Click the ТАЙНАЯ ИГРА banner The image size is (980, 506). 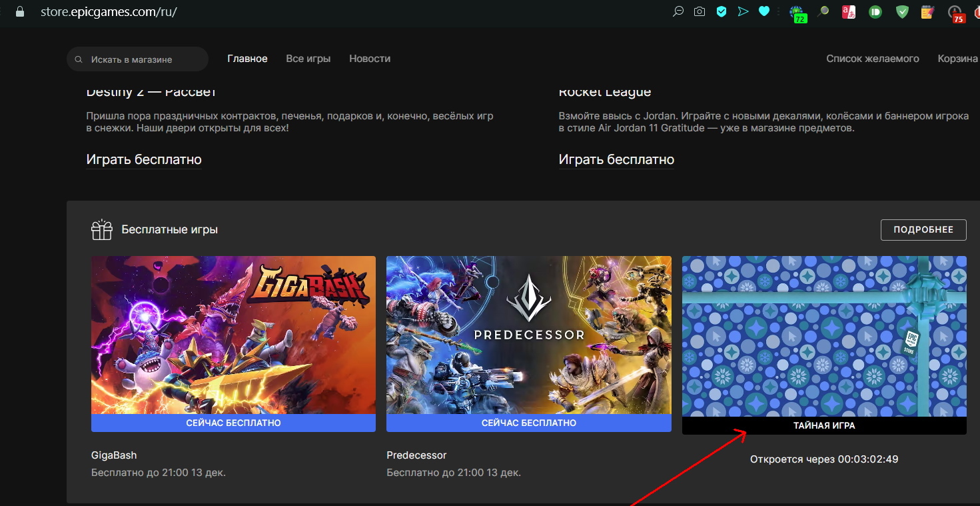824,425
